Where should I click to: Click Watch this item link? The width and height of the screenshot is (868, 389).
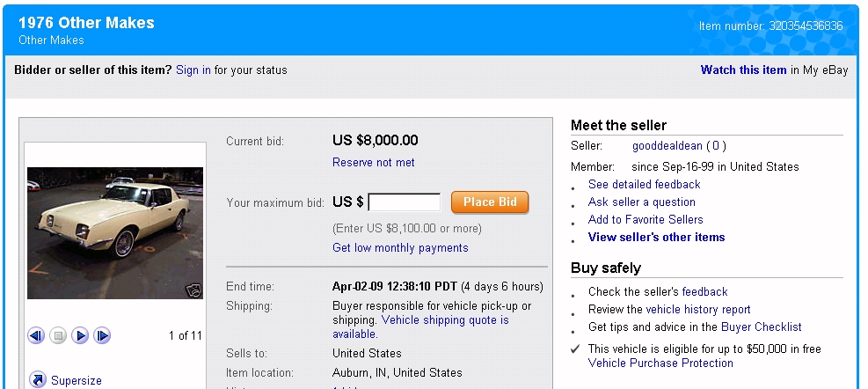pyautogui.click(x=743, y=70)
